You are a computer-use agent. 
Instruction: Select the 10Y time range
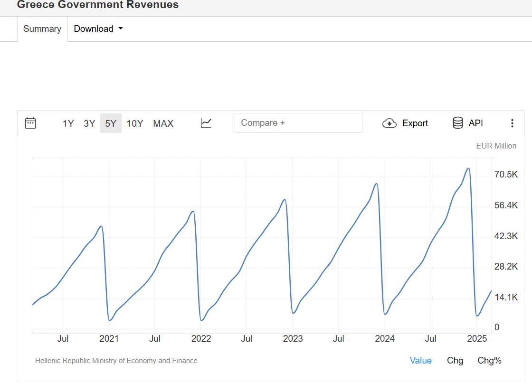(x=135, y=123)
